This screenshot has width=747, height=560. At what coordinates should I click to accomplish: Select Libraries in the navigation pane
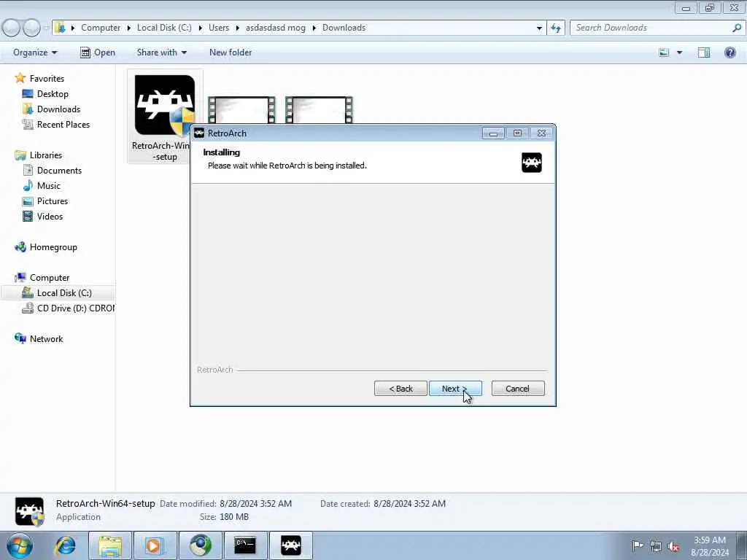46,155
